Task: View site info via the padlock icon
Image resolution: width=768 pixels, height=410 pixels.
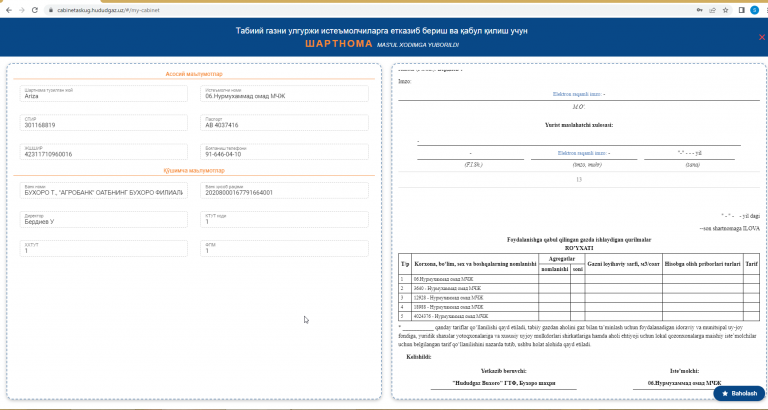Action: [50, 10]
